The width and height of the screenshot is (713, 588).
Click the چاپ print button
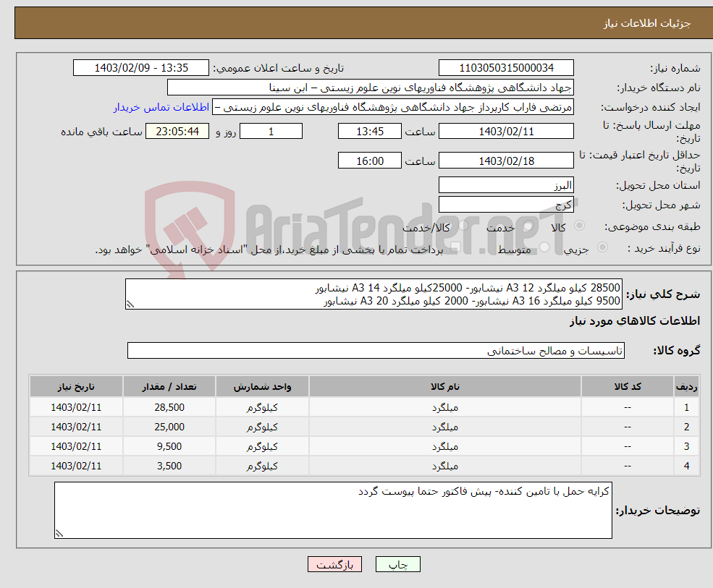tap(398, 564)
